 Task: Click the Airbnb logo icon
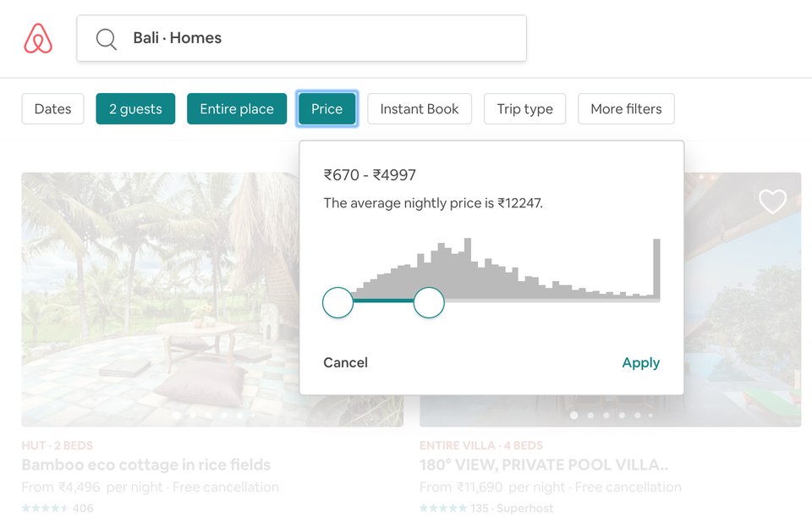(38, 38)
